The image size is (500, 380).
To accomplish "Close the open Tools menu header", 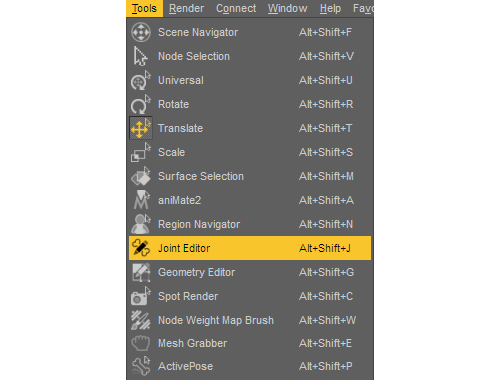I will 144,8.
